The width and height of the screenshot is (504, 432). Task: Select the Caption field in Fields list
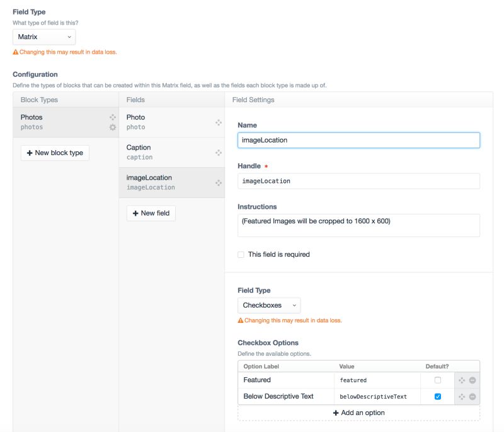(x=171, y=153)
